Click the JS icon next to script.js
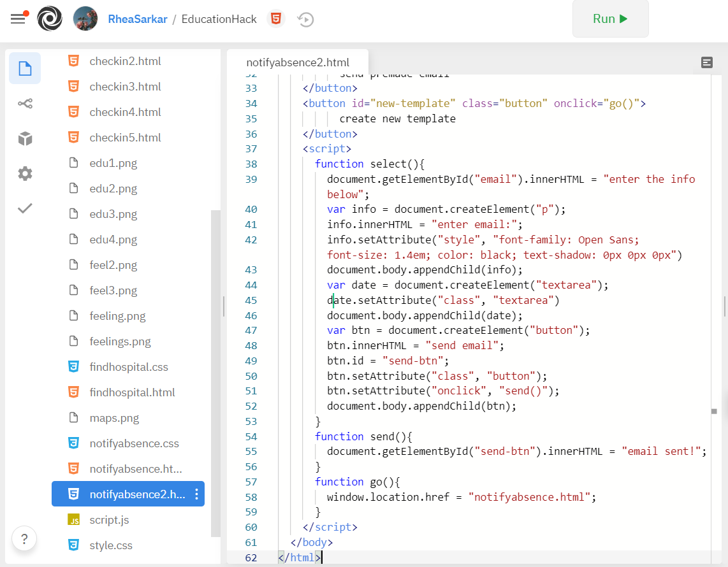The image size is (728, 567). point(73,520)
